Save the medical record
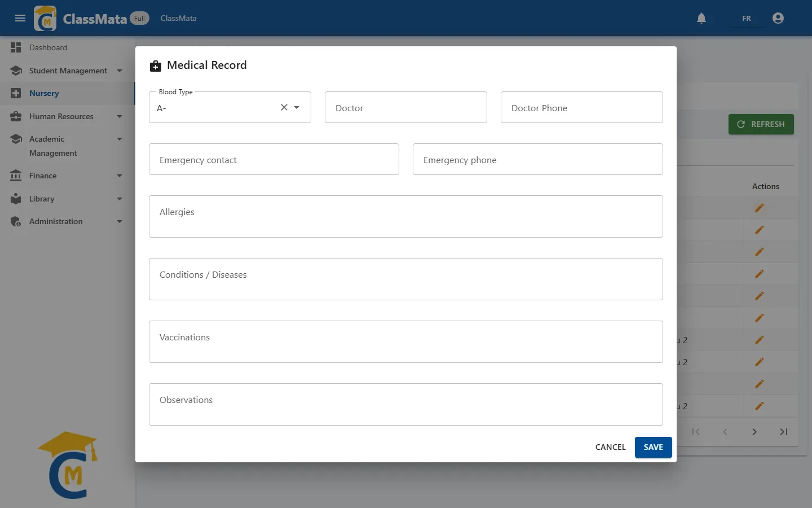812x508 pixels. coord(654,447)
